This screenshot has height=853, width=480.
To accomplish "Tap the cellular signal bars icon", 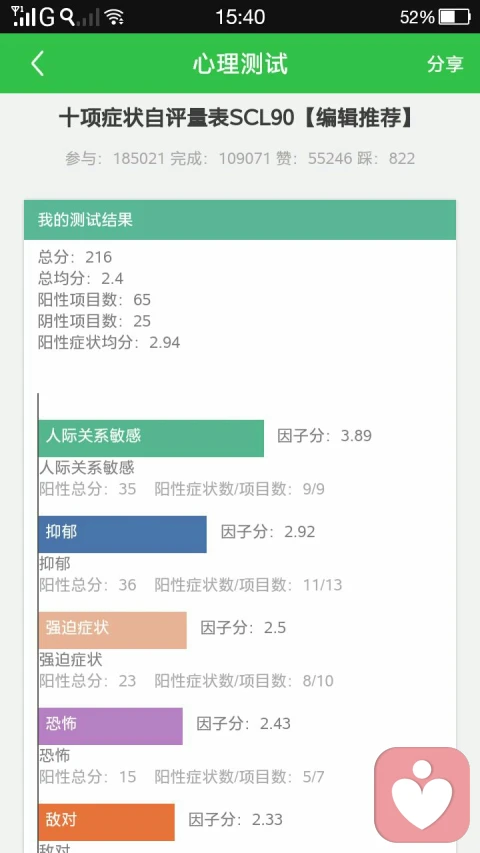I will pos(24,17).
